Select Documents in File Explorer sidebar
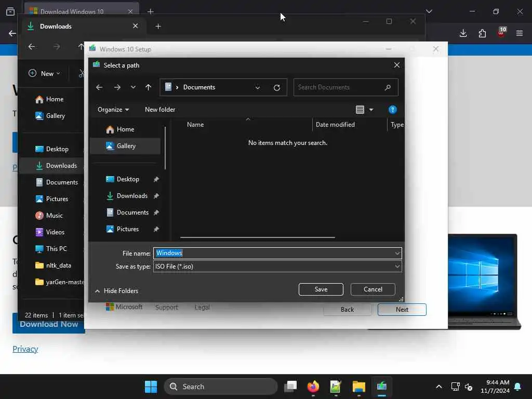This screenshot has width=532, height=399. 57,182
